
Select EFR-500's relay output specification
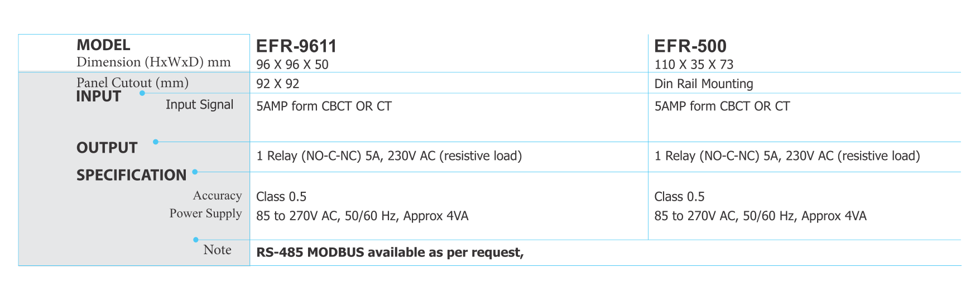pos(787,156)
